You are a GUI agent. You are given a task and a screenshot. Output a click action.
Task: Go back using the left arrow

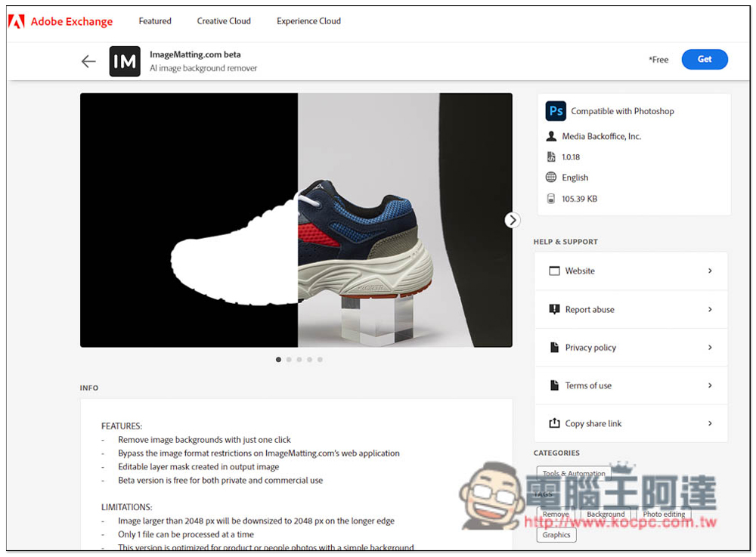(x=88, y=61)
